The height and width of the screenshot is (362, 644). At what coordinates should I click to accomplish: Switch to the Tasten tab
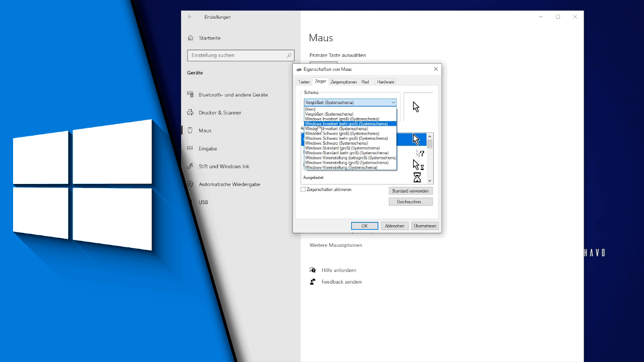(x=304, y=82)
